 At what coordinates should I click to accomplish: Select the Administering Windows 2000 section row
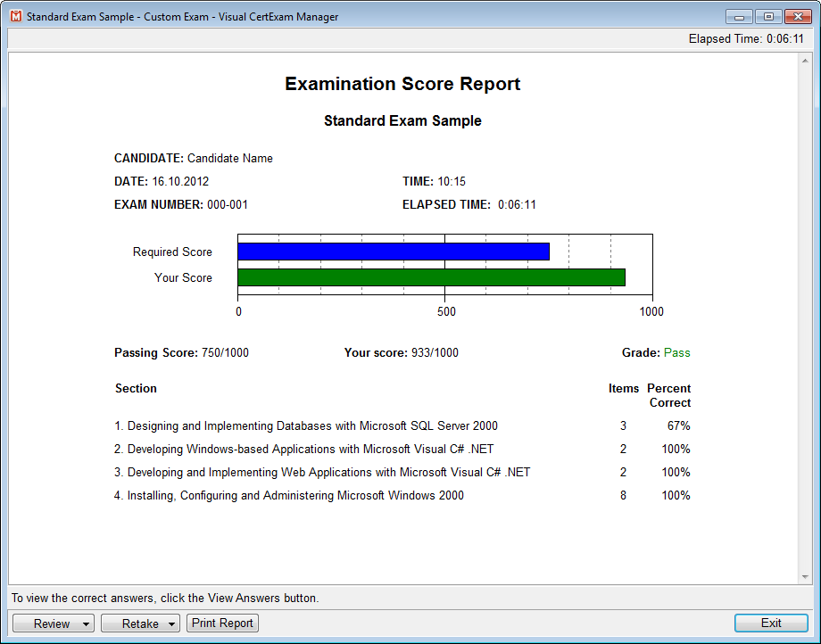coord(402,495)
